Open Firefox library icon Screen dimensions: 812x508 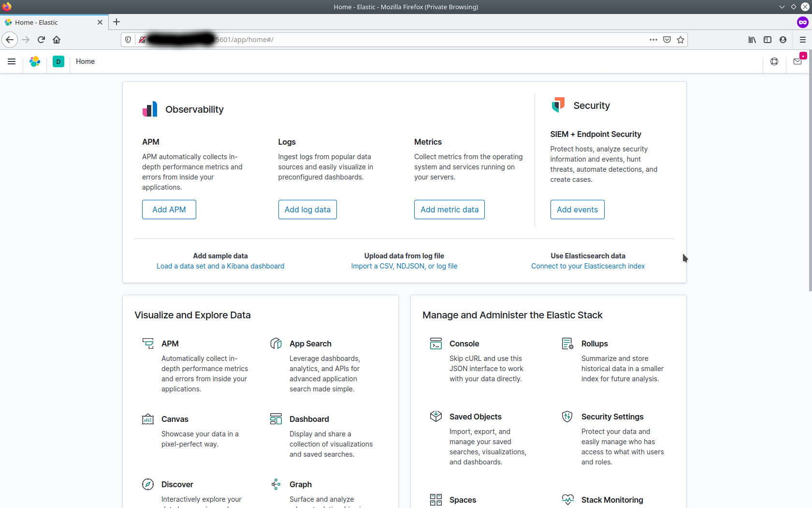[x=752, y=40]
